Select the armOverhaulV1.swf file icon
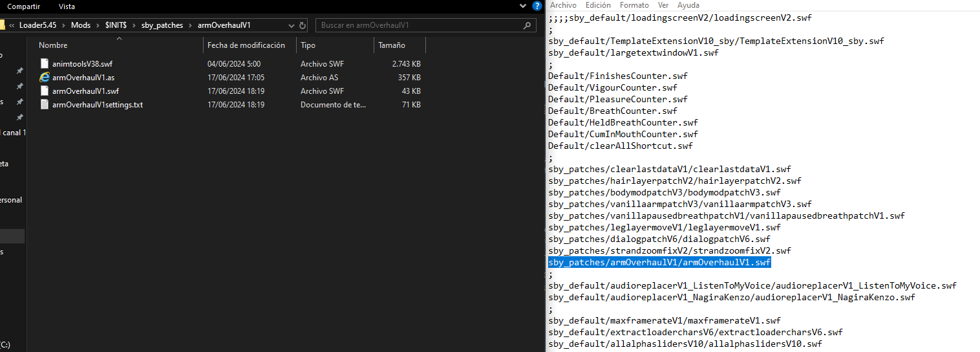980x352 pixels. pyautogui.click(x=45, y=91)
